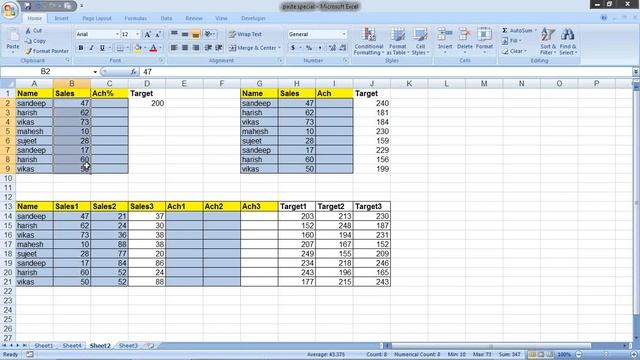Open Sort & Filter menu
Screen dimensions: 640x360
548,41
